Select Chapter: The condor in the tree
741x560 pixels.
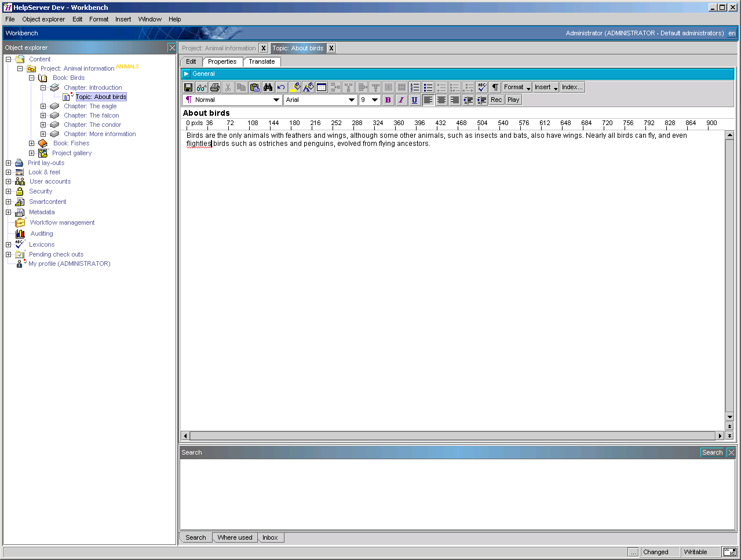[93, 125]
